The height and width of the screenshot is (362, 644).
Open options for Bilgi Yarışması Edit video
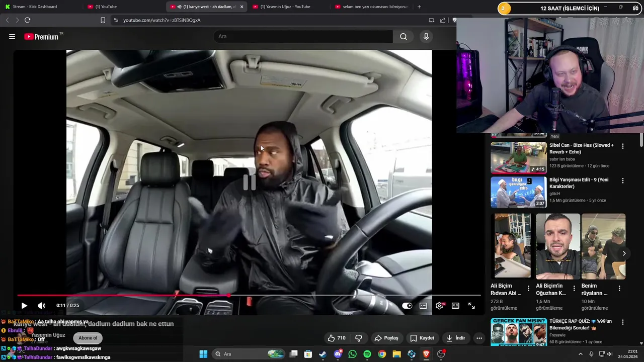622,180
